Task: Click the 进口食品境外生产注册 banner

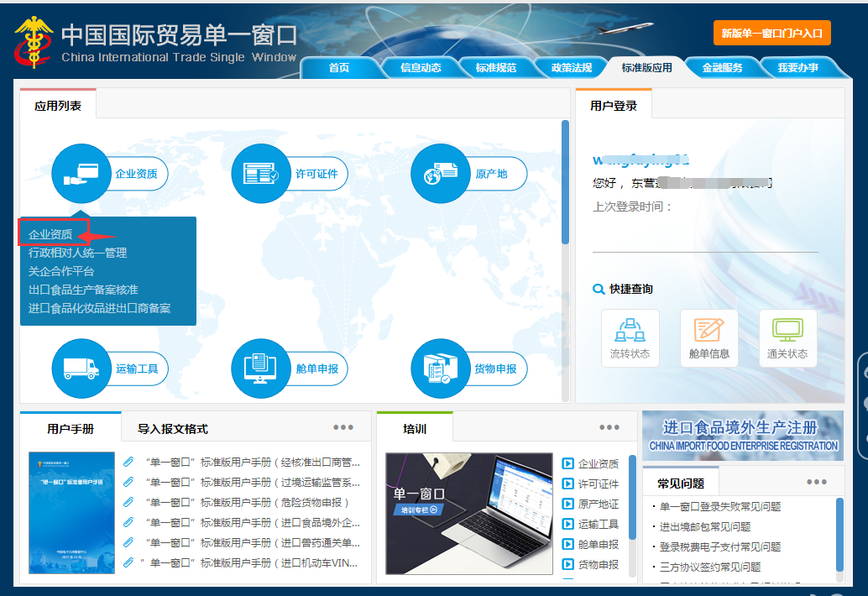Action: (x=743, y=436)
